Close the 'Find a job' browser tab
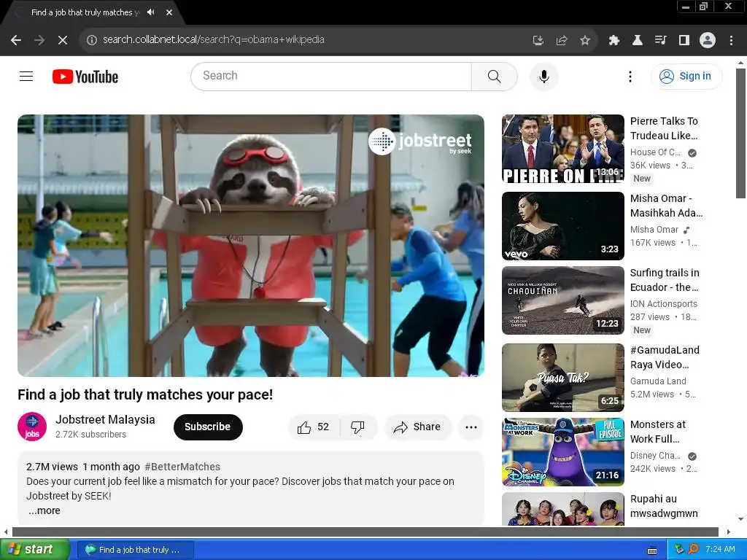The height and width of the screenshot is (560, 747). click(169, 12)
